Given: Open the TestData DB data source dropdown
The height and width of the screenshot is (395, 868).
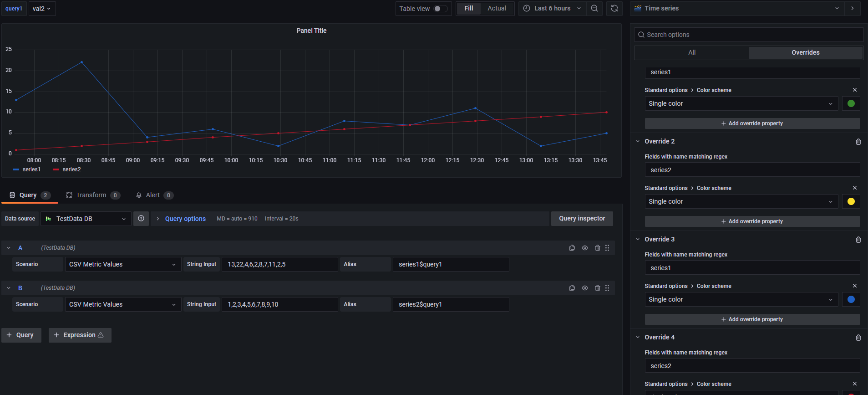Looking at the screenshot, I should coord(86,219).
